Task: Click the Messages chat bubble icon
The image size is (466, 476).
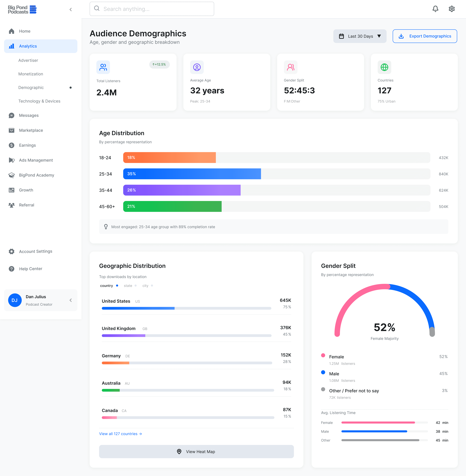Action: [12, 115]
